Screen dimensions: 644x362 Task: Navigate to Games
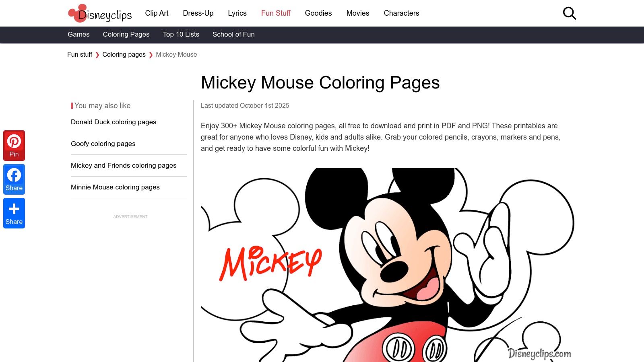[78, 35]
